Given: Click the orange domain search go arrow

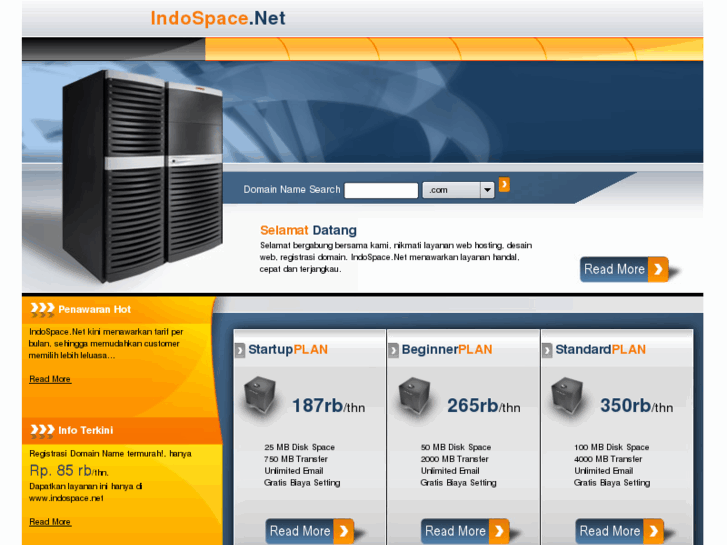Looking at the screenshot, I should (504, 184).
